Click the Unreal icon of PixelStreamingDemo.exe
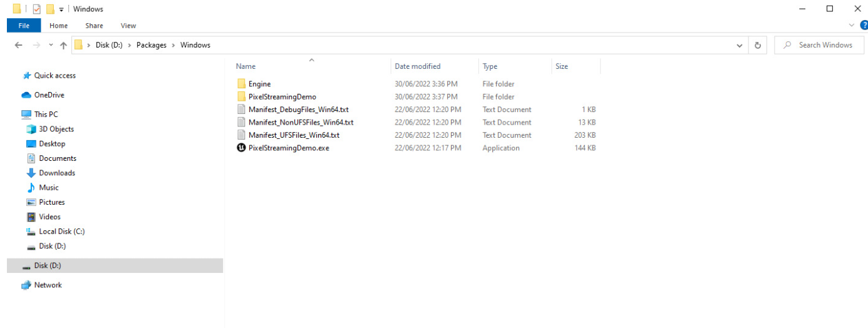The width and height of the screenshot is (868, 328). point(242,148)
